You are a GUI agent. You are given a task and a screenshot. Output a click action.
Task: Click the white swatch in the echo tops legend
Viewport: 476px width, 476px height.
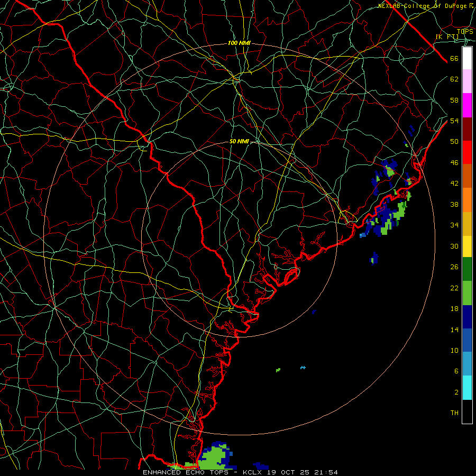point(467,58)
